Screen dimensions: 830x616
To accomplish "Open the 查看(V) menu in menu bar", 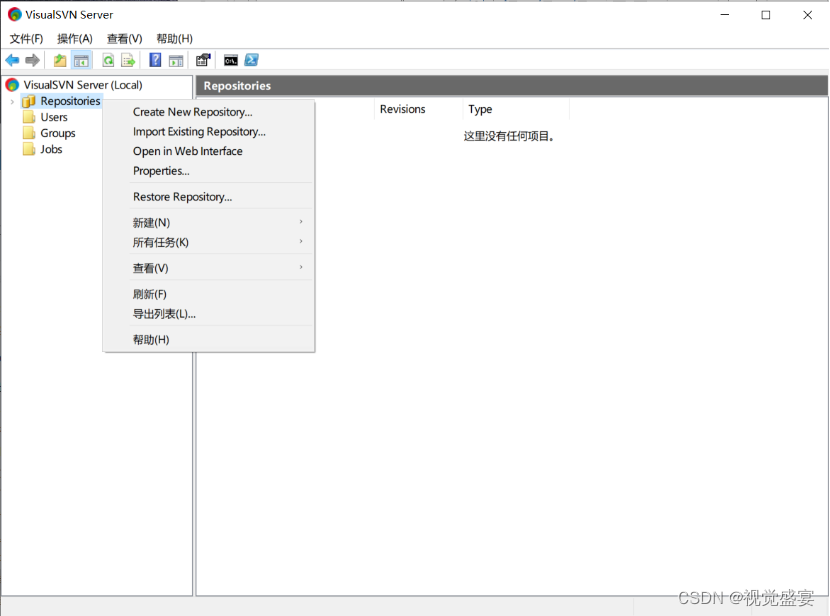I will click(x=124, y=39).
